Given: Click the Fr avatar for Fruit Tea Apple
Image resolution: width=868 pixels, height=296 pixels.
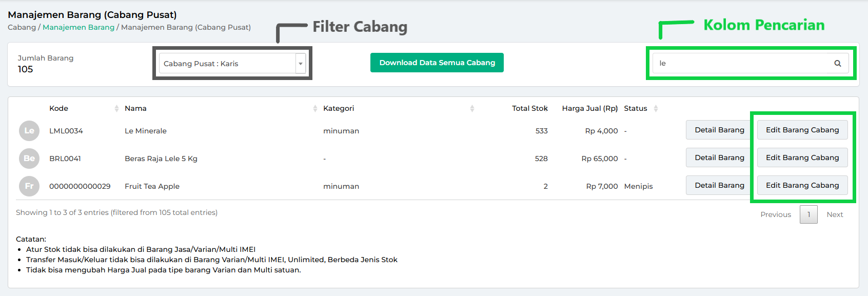Looking at the screenshot, I should click(29, 186).
